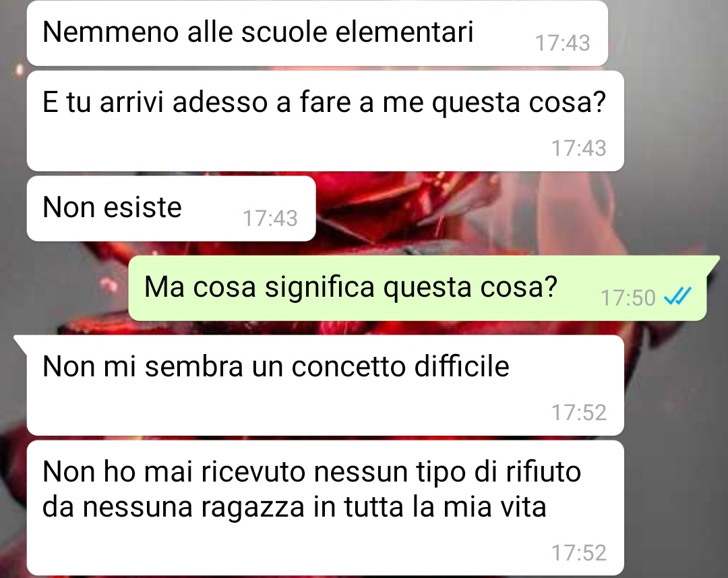Tap the timestamp of 'scuole elementari' message
Screen dimensions: 728x578
click(x=563, y=42)
